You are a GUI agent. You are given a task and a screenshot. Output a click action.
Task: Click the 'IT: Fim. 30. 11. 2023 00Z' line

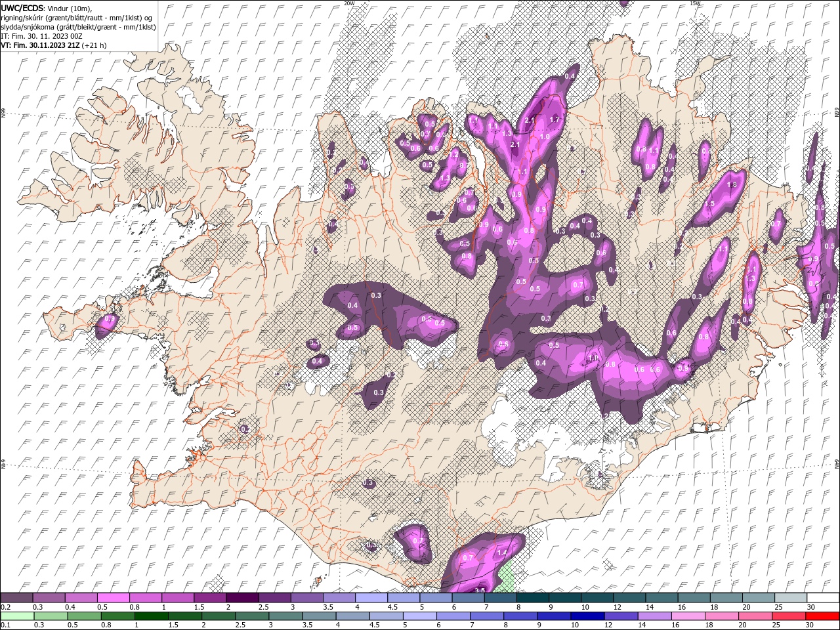pyautogui.click(x=40, y=36)
